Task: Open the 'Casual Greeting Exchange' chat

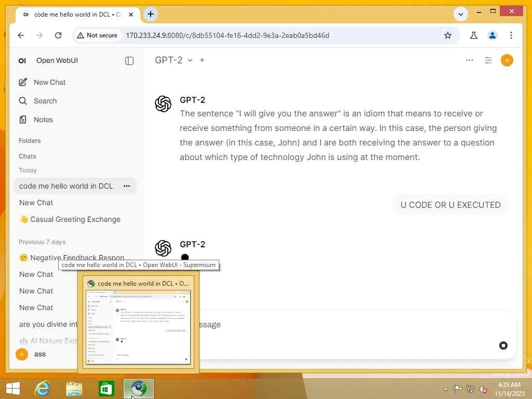Action: [x=70, y=219]
